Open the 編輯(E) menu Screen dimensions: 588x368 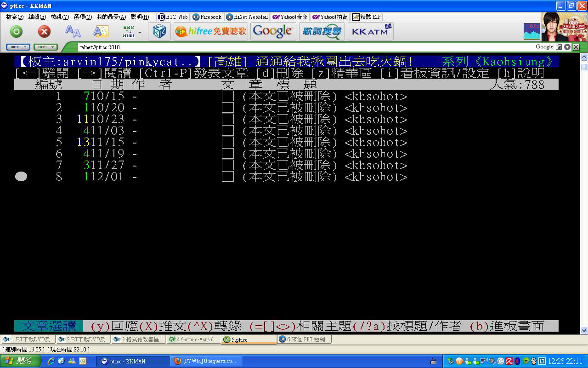(37, 17)
